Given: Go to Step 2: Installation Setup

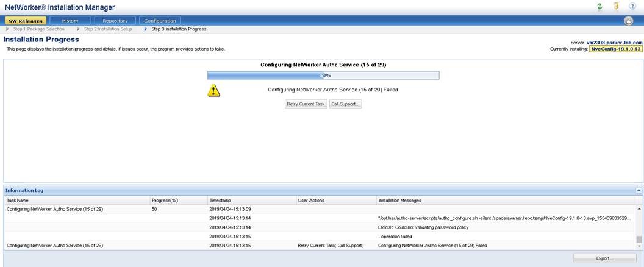Looking at the screenshot, I should point(107,29).
